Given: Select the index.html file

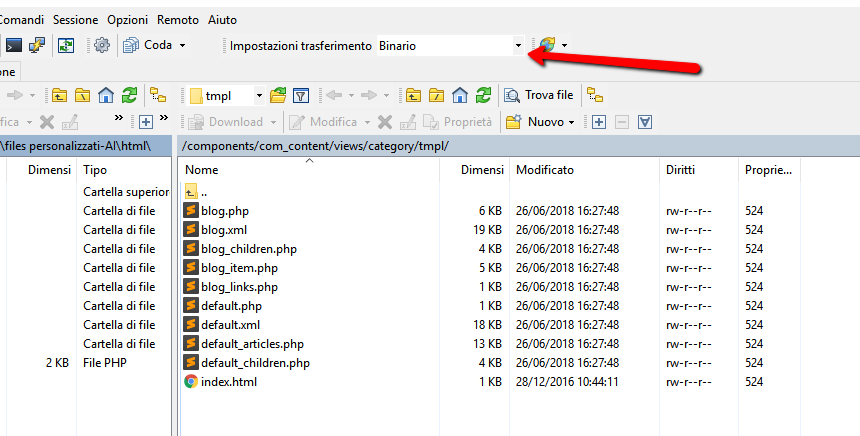Looking at the screenshot, I should (229, 382).
